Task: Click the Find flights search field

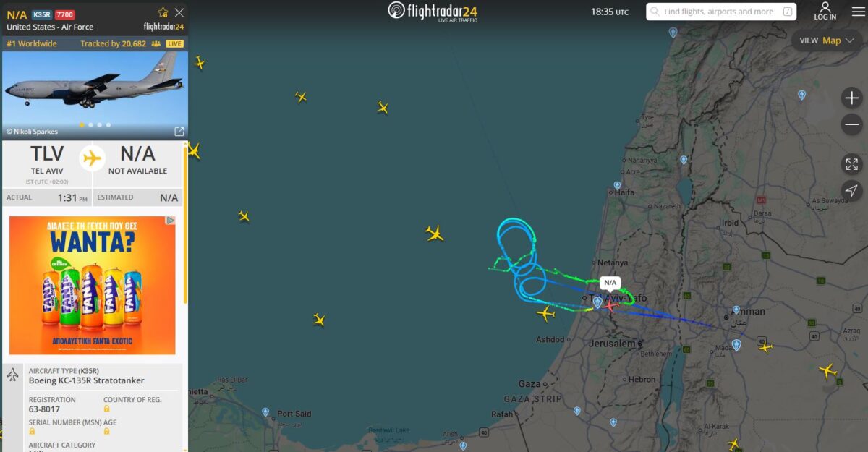Action: pos(721,12)
